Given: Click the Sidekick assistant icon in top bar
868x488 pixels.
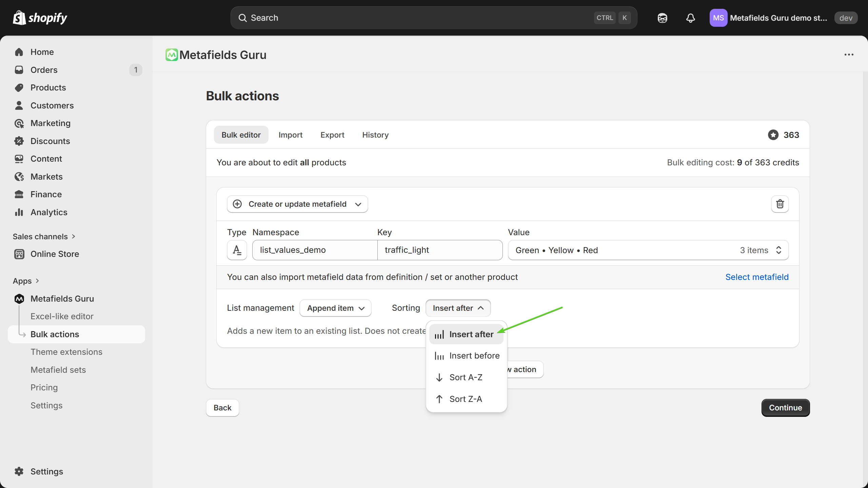Looking at the screenshot, I should (662, 18).
